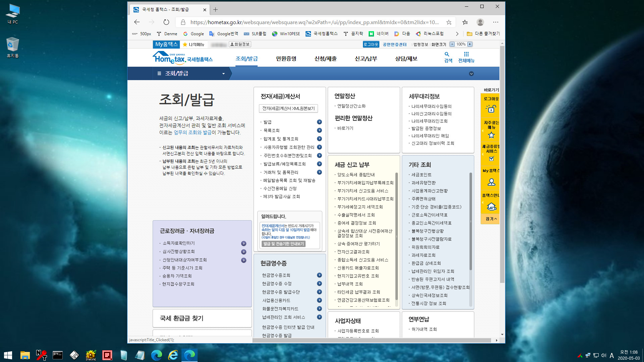Open the 민원증명 main menu
Screen dimensions: 644x362
pyautogui.click(x=286, y=59)
